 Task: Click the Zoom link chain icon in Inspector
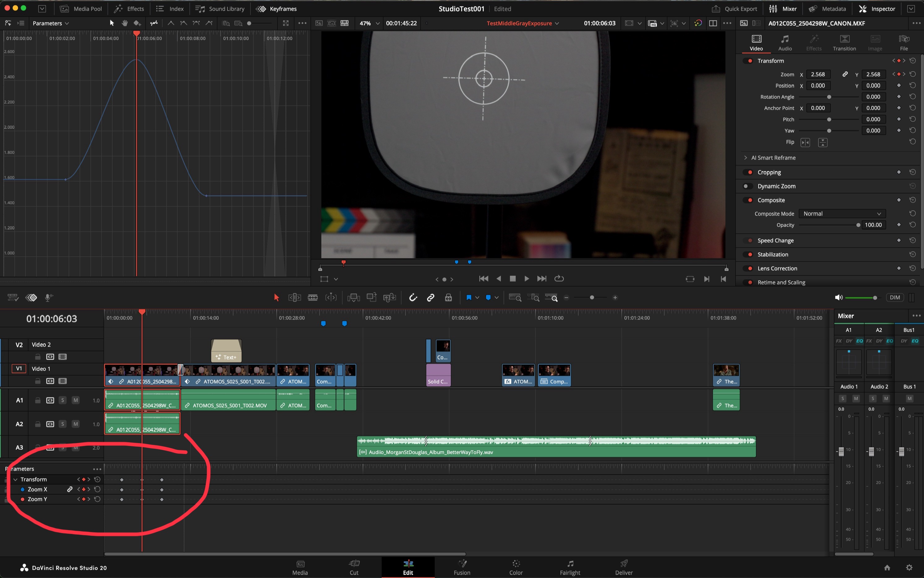point(845,74)
